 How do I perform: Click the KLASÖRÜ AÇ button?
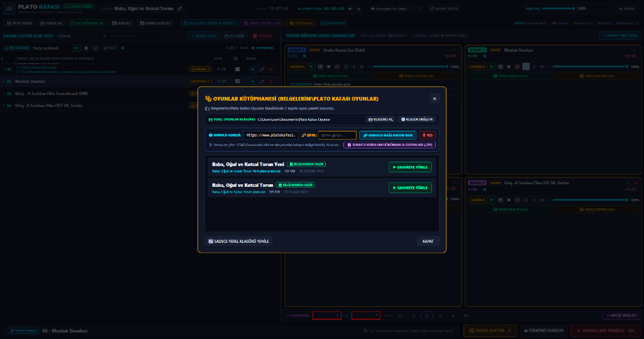[380, 119]
